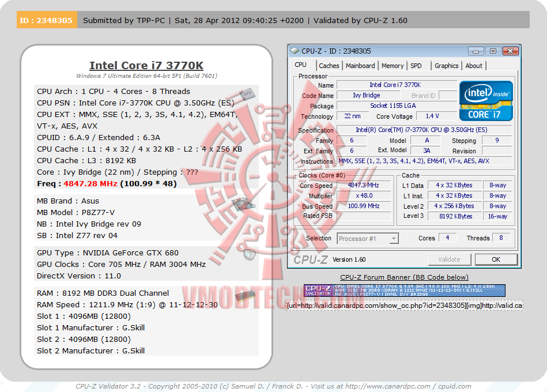
Task: Click the empty Rated FSB field
Action: tap(363, 216)
